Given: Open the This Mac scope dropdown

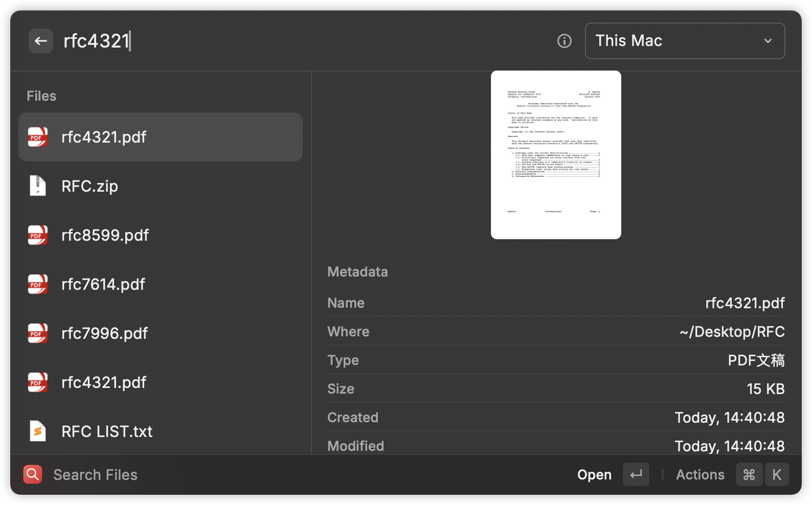Looking at the screenshot, I should point(685,41).
